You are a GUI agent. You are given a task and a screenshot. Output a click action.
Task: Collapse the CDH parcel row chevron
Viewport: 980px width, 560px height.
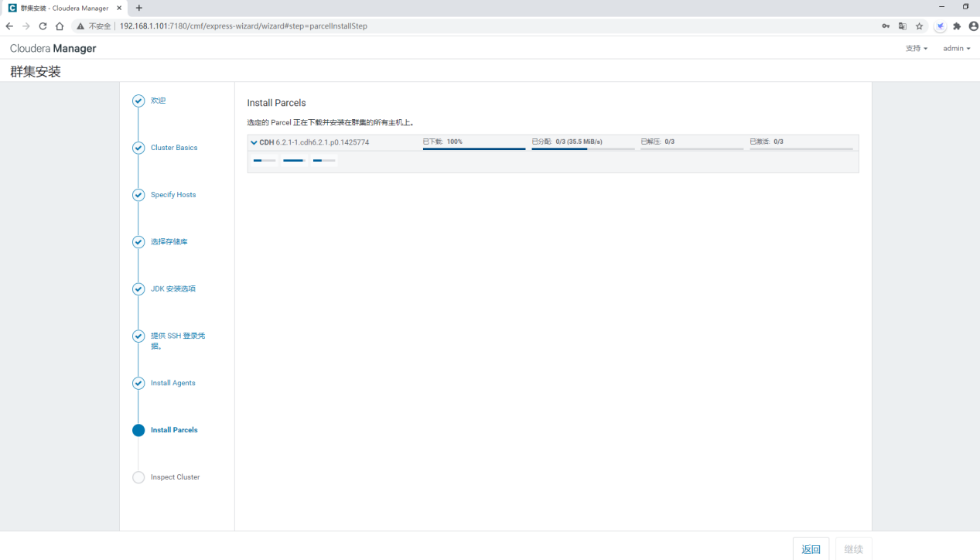(x=254, y=142)
